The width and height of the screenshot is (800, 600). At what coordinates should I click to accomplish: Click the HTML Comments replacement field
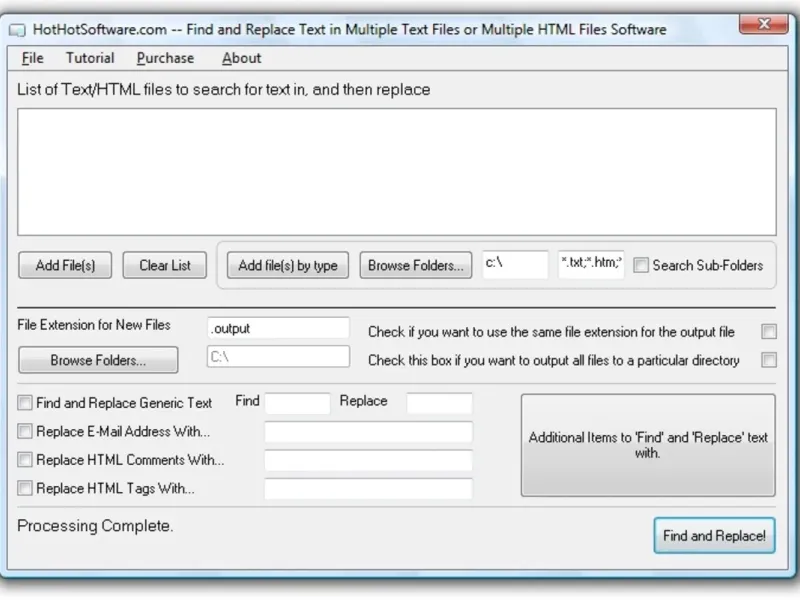click(x=368, y=460)
